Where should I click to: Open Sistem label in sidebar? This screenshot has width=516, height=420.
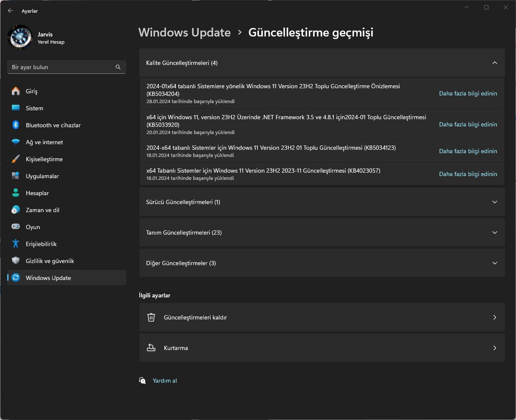tap(34, 108)
